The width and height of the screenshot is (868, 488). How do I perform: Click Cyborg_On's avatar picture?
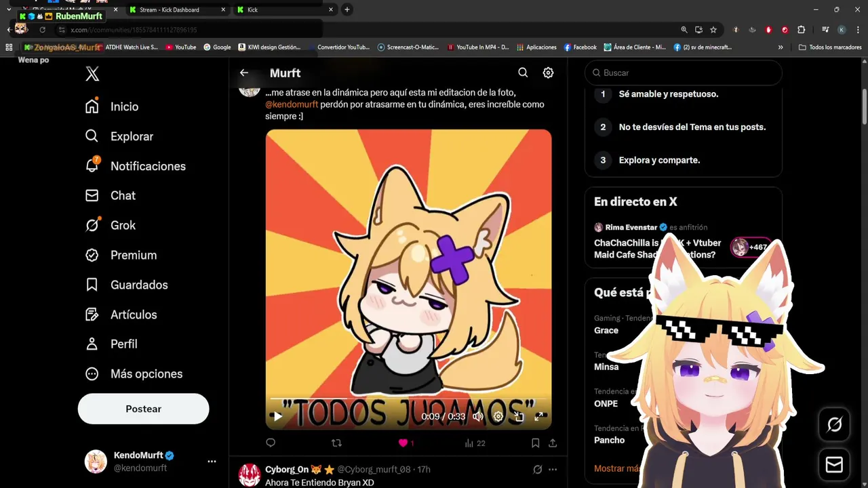pos(250,474)
